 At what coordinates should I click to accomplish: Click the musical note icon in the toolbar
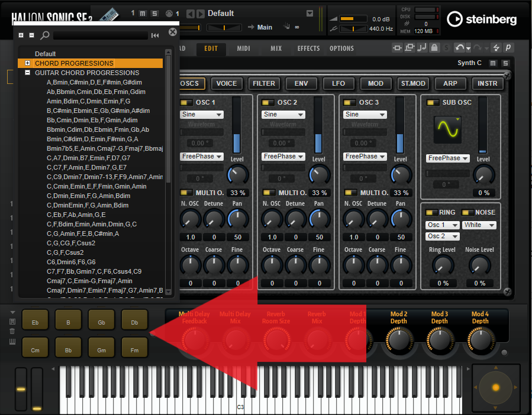[422, 48]
